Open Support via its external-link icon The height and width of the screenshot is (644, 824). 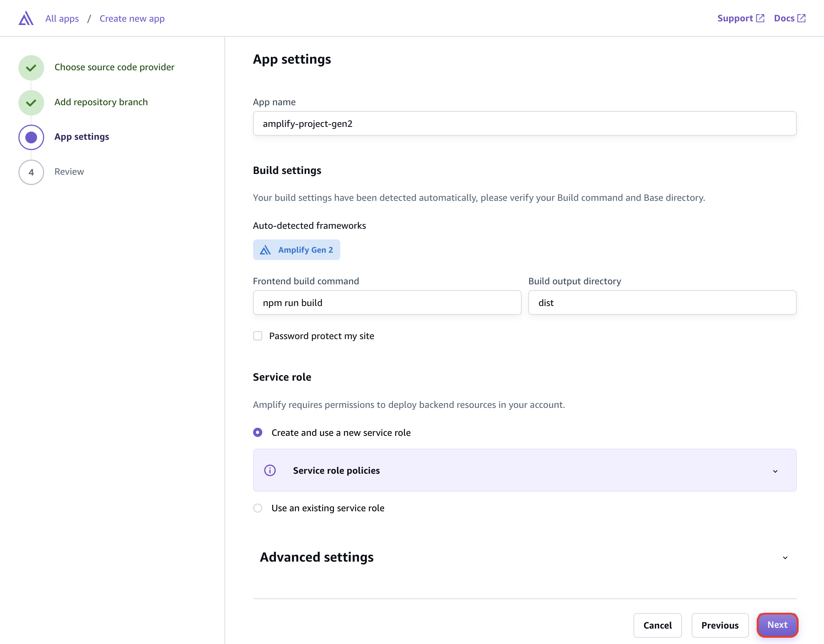click(760, 18)
